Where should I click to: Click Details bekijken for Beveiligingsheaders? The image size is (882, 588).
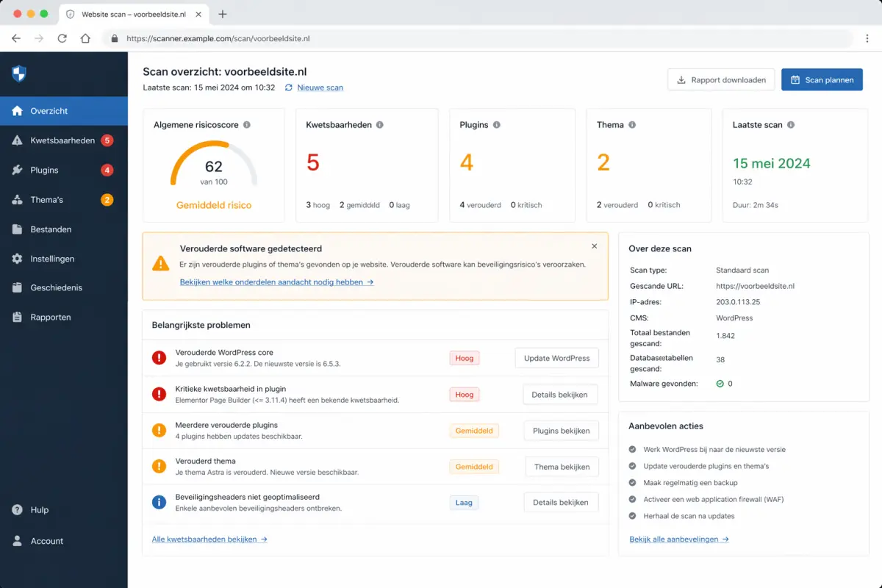click(x=560, y=503)
